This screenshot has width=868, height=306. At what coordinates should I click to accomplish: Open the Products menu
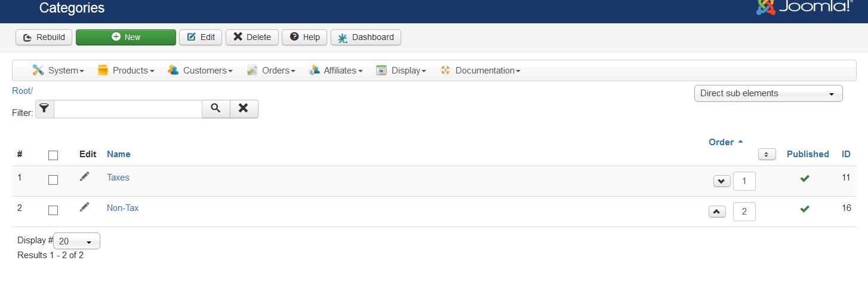coord(126,71)
